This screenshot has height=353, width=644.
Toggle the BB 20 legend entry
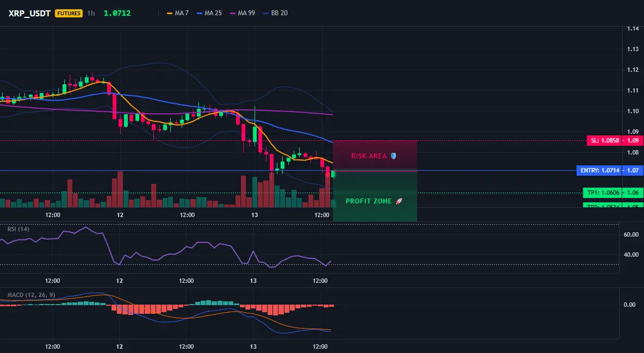(x=276, y=13)
